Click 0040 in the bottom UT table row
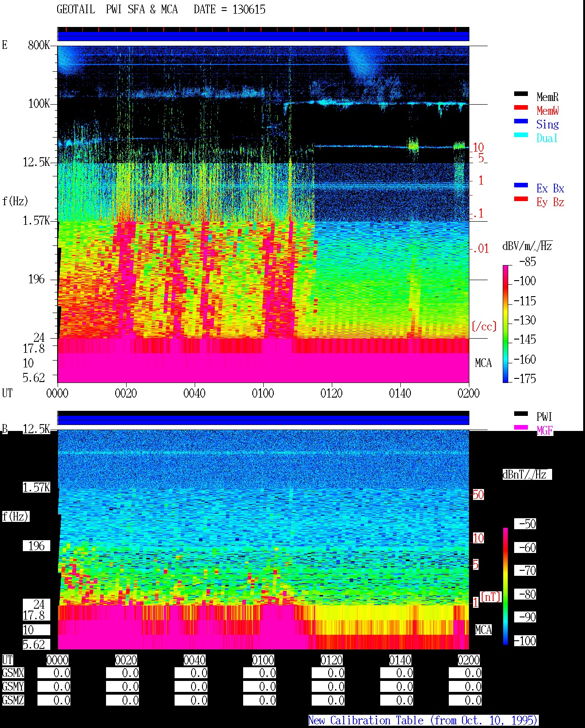 (194, 660)
